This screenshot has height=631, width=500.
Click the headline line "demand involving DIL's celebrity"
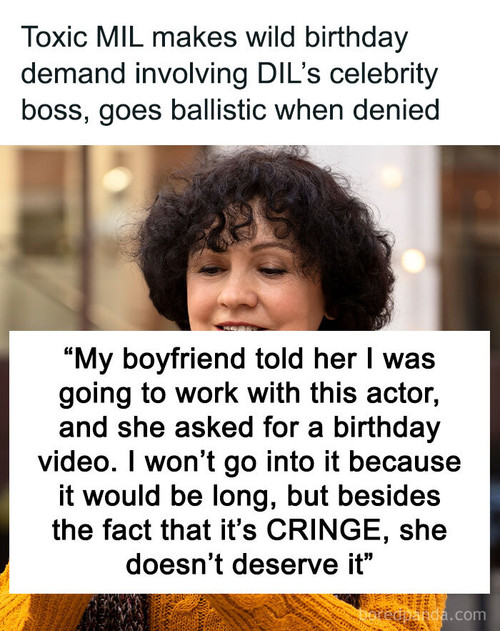(229, 75)
